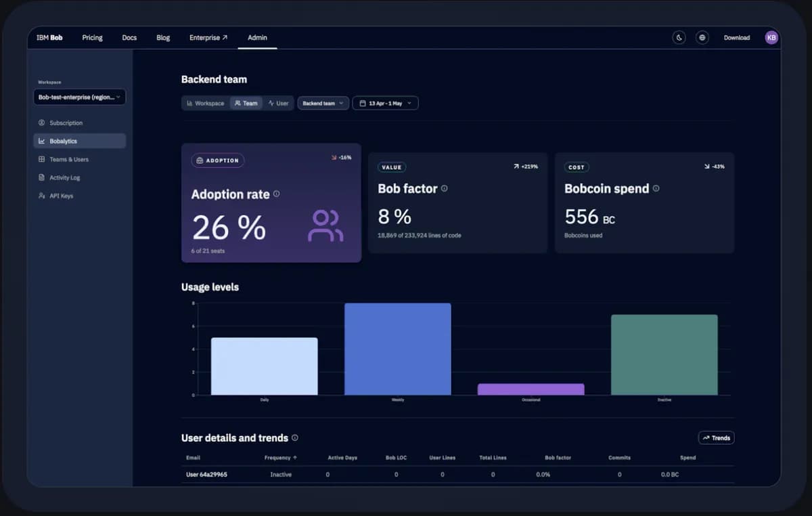Viewport: 812px width, 516px height.
Task: Click the Daily usage bar
Action: point(264,366)
